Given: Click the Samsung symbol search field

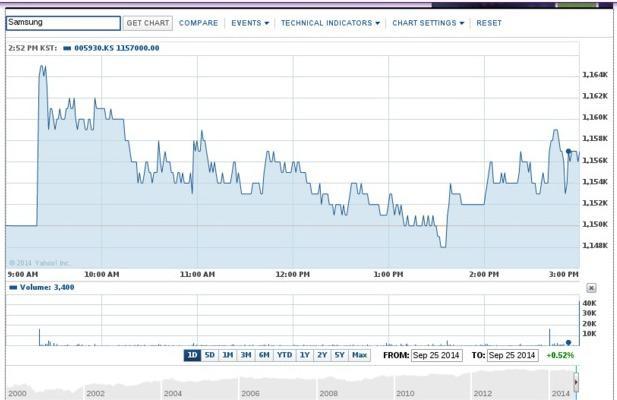Looking at the screenshot, I should click(63, 23).
